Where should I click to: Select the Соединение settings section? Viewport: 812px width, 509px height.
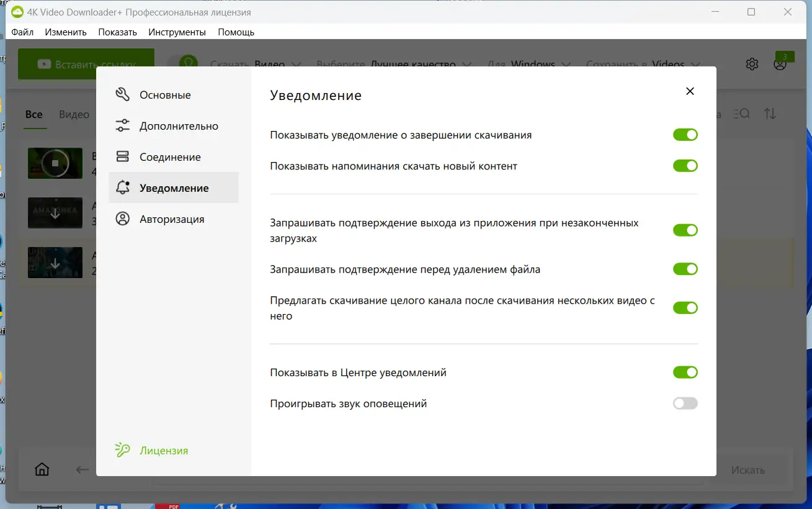170,156
